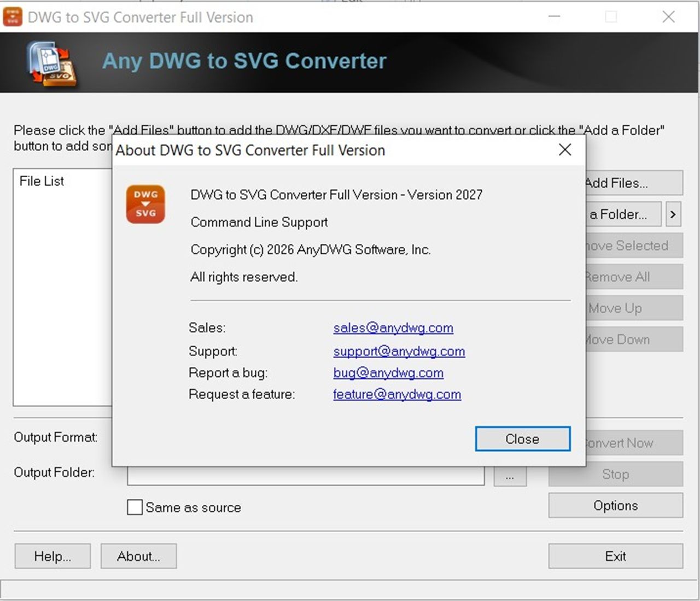Screen dimensions: 700x601
Task: Click the DWG SVG icon in About dialog
Action: 145,204
